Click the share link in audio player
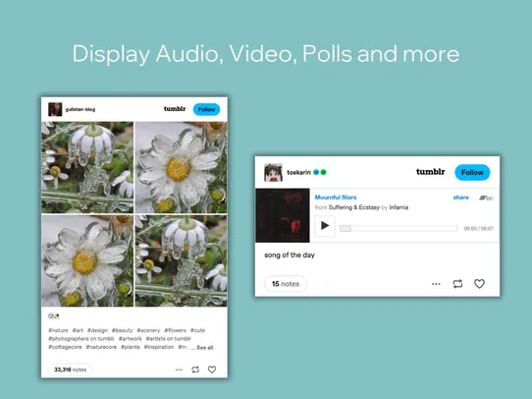Image resolution: width=532 pixels, height=399 pixels. (x=460, y=198)
